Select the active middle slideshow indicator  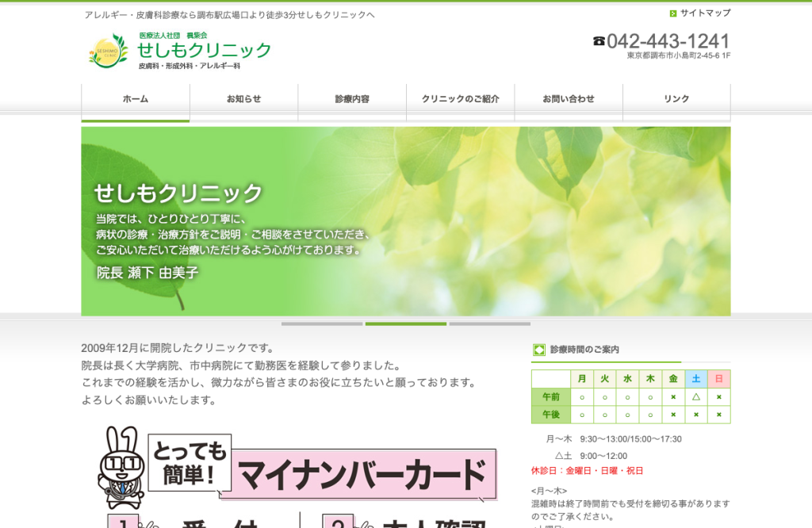click(406, 324)
